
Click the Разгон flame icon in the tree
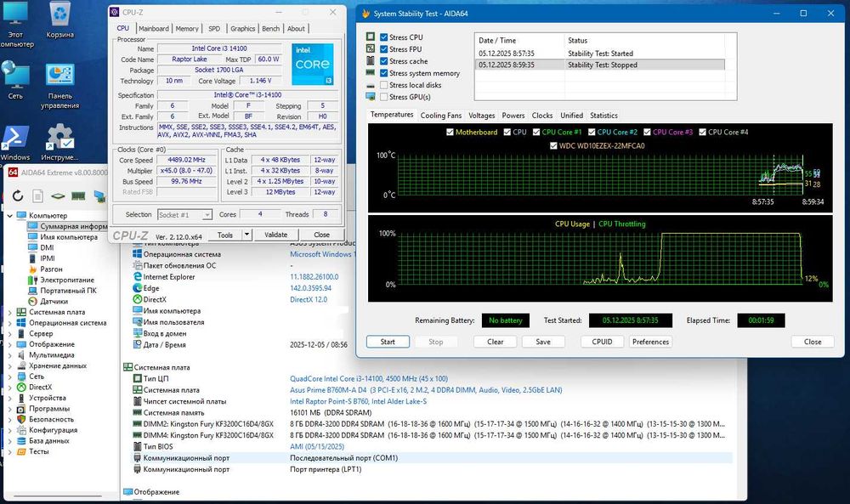pos(32,269)
